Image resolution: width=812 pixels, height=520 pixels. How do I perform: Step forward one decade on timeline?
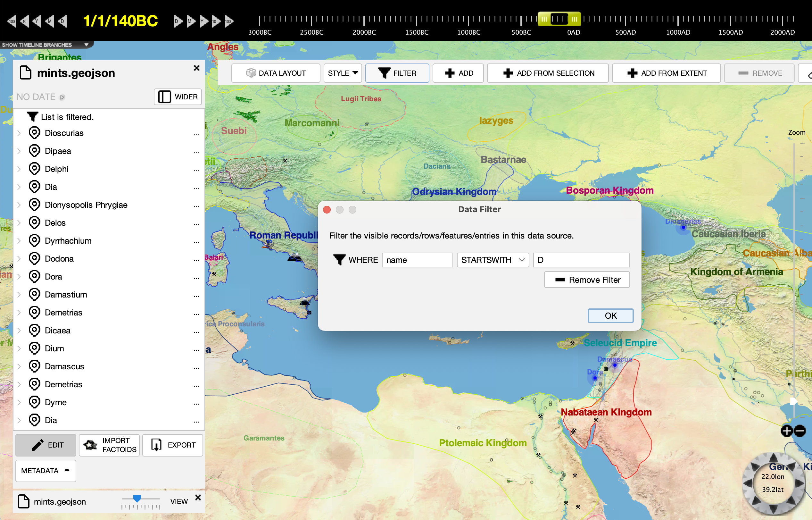[x=216, y=21]
